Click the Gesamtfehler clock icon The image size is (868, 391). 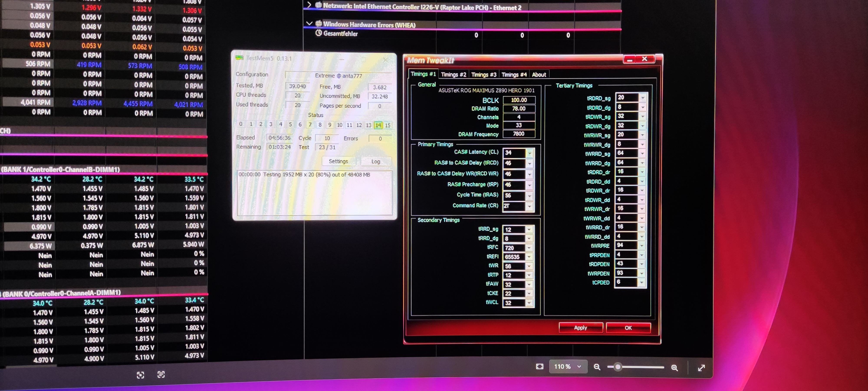(318, 33)
